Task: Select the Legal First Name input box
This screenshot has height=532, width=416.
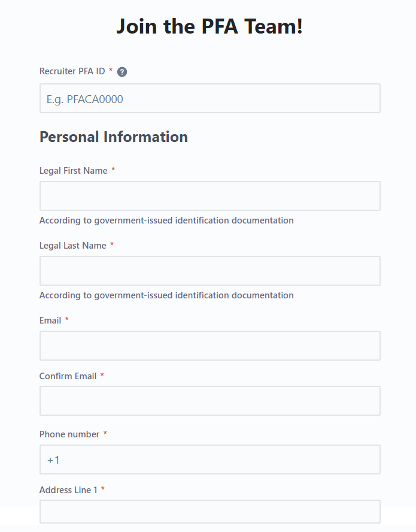Action: [x=209, y=195]
